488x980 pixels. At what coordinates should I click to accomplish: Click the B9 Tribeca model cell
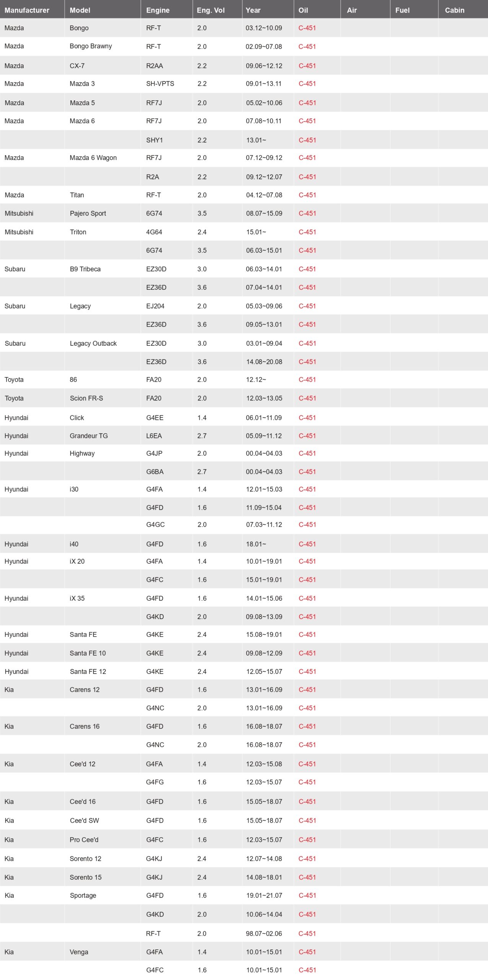point(85,269)
